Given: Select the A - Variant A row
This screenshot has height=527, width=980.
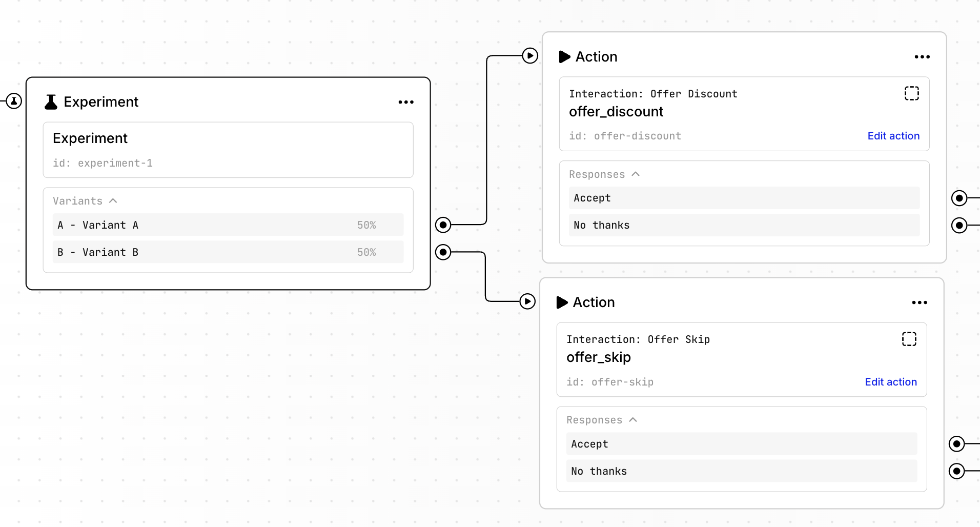Looking at the screenshot, I should pyautogui.click(x=228, y=225).
